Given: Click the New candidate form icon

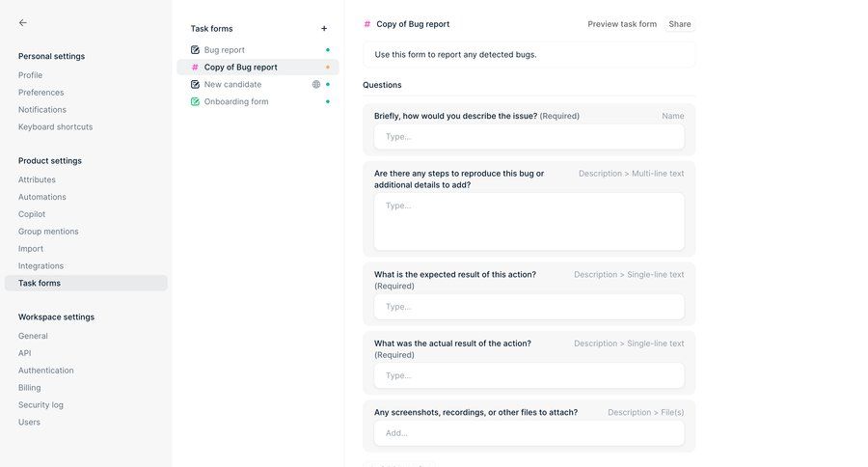Looking at the screenshot, I should [x=195, y=84].
